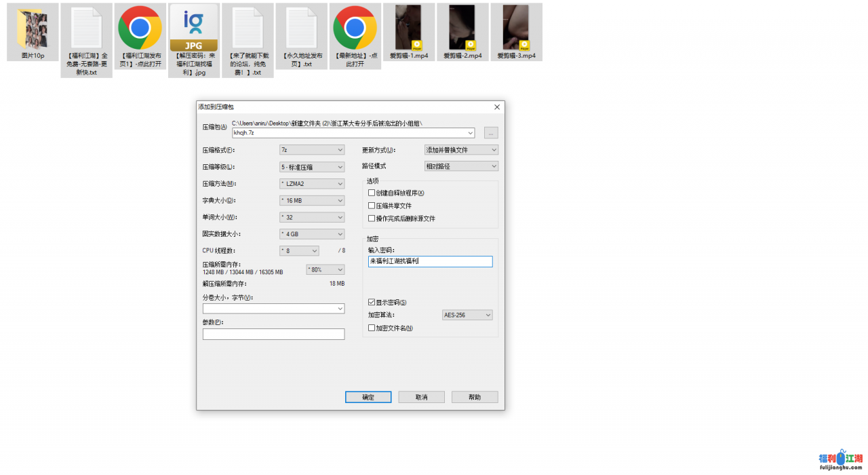Click the 帮助 button
Image resolution: width=868 pixels, height=475 pixels.
click(x=474, y=397)
